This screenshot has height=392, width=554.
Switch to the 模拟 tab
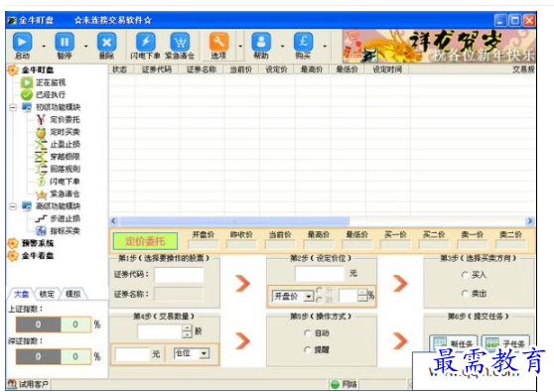[72, 294]
